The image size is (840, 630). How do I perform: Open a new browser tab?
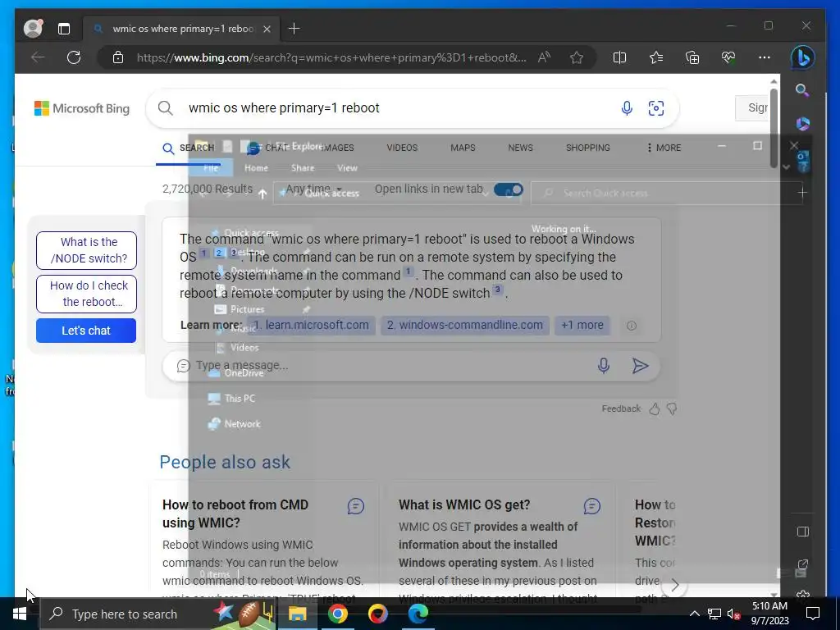point(294,29)
